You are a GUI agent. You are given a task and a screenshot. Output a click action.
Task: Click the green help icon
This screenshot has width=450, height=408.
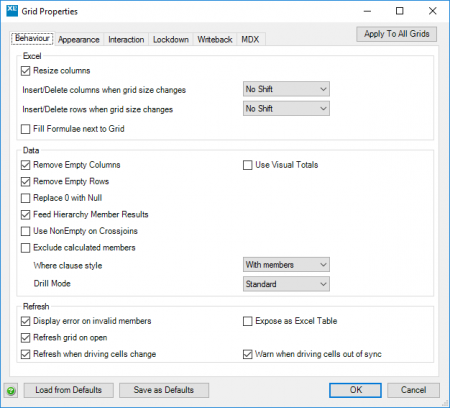[x=11, y=390]
